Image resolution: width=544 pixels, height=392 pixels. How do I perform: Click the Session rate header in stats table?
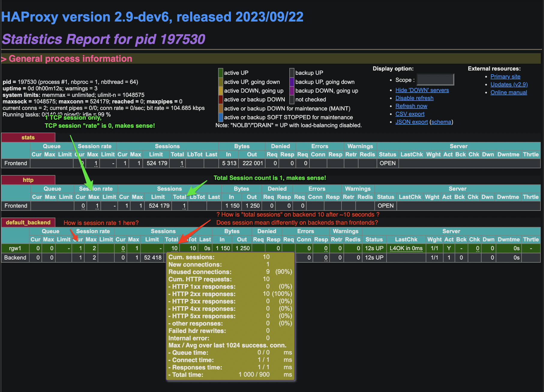[x=95, y=146]
